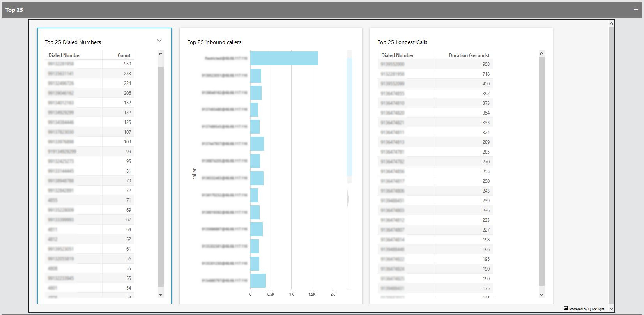The width and height of the screenshot is (644, 315).
Task: Click scroll-down arrow in Top 25 Longest Calls table
Action: [x=541, y=295]
